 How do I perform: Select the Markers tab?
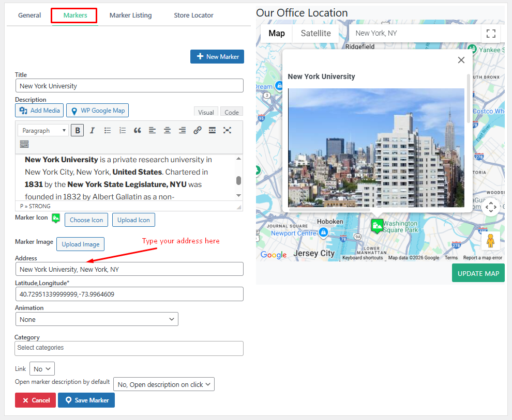click(x=75, y=15)
